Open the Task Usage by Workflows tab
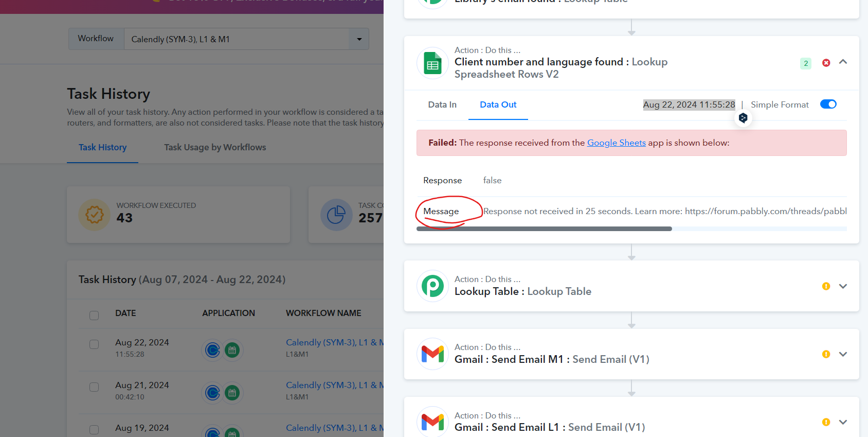The image size is (868, 437). pyautogui.click(x=215, y=147)
